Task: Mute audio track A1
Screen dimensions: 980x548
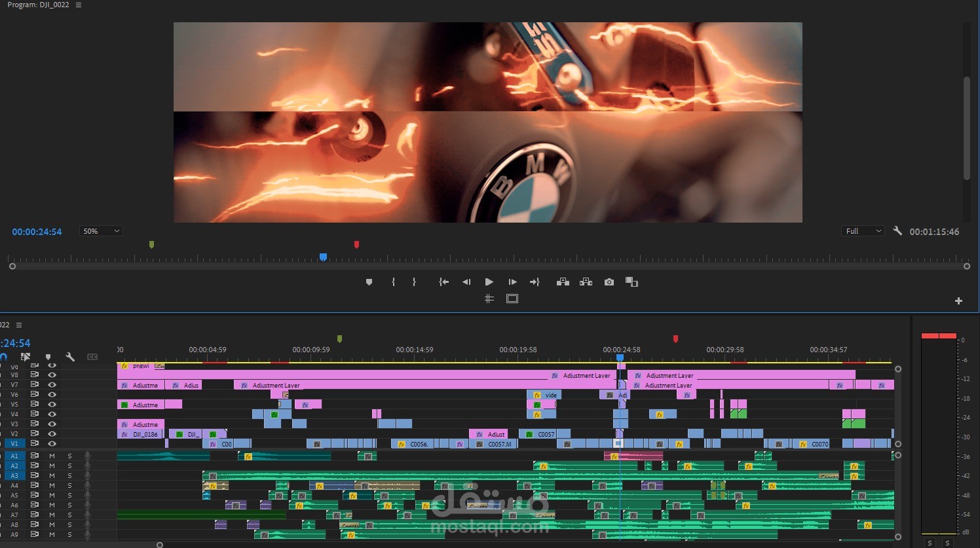Action: 52,456
